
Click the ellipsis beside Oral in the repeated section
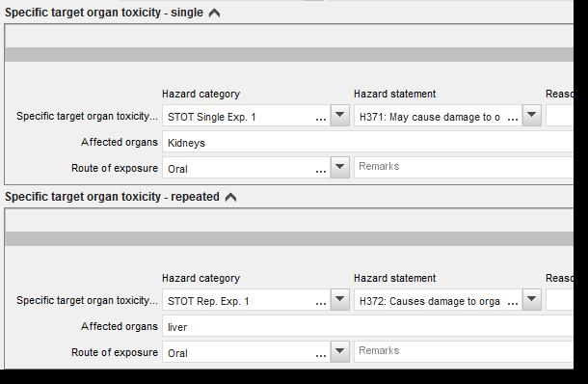pos(321,356)
